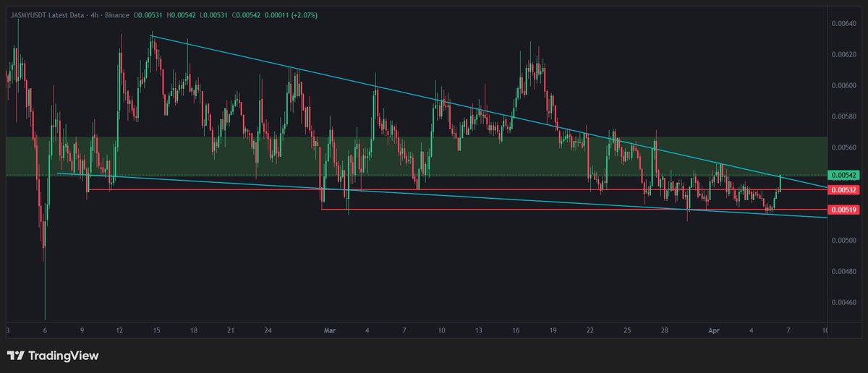The width and height of the screenshot is (868, 373).
Task: Click the 0.00620 price axis label
Action: click(x=844, y=54)
